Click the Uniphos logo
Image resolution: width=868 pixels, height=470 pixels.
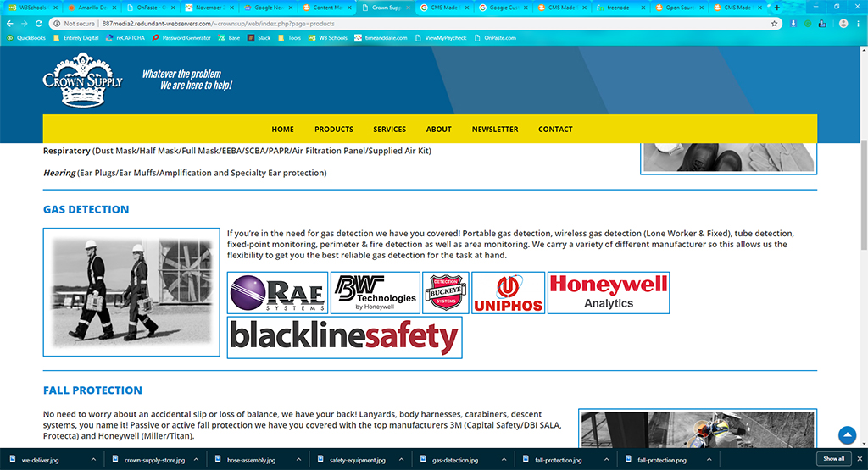[508, 293]
